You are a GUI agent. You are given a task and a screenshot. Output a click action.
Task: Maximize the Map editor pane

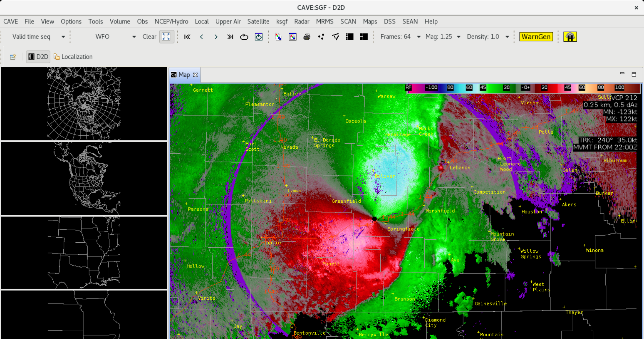click(x=634, y=74)
